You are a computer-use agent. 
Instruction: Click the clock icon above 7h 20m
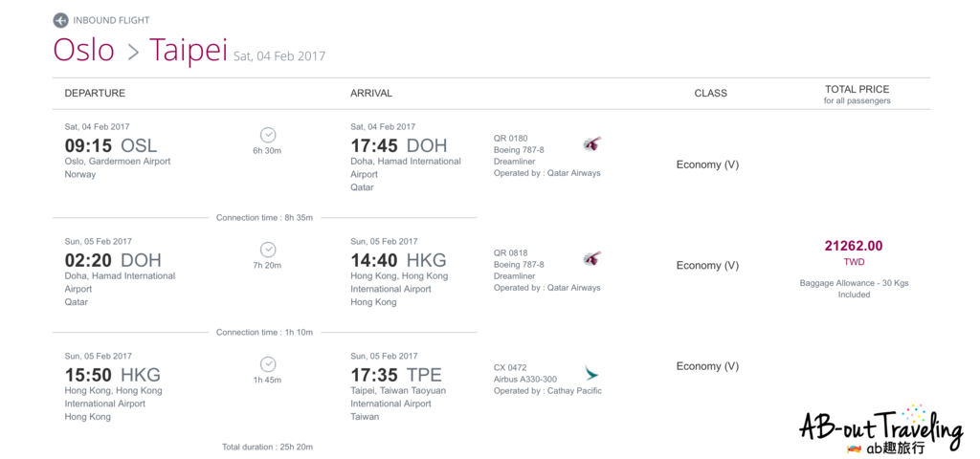(x=268, y=250)
